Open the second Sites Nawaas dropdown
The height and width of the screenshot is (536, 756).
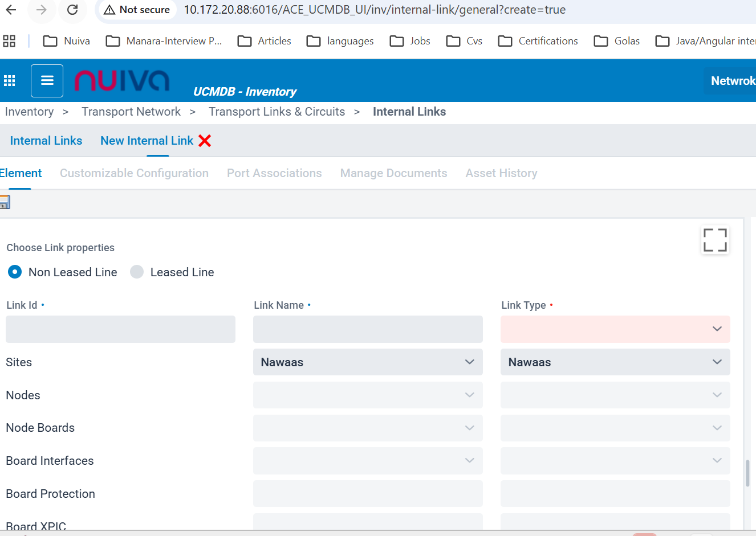(x=615, y=362)
